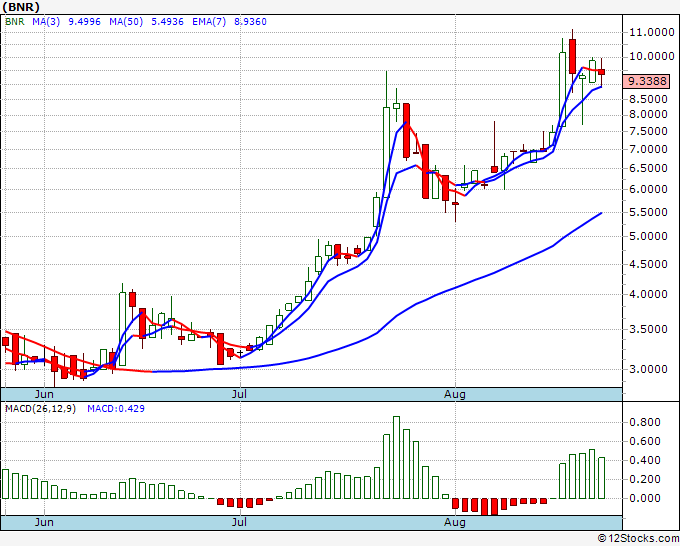Click the 0.600 MACD axis label

tap(647, 441)
